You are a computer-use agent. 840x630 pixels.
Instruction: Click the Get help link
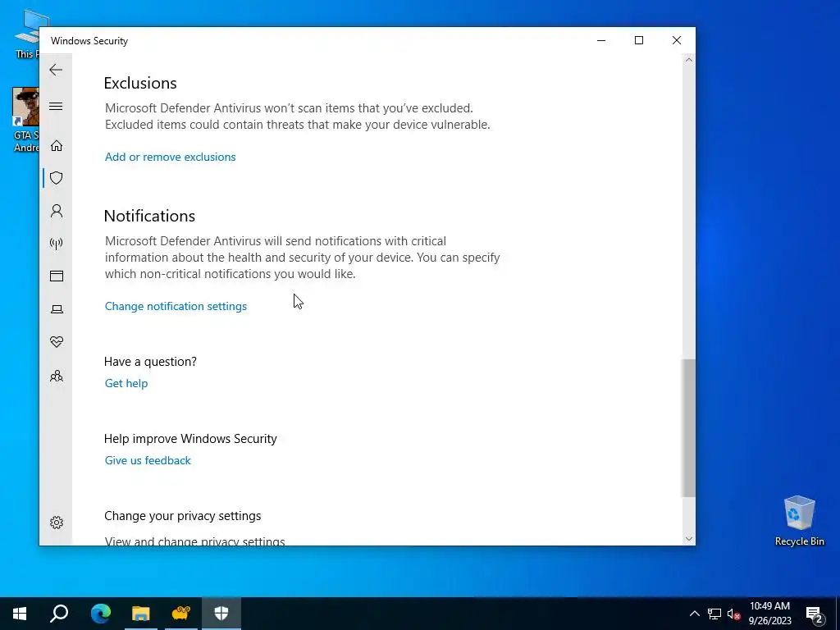point(126,384)
